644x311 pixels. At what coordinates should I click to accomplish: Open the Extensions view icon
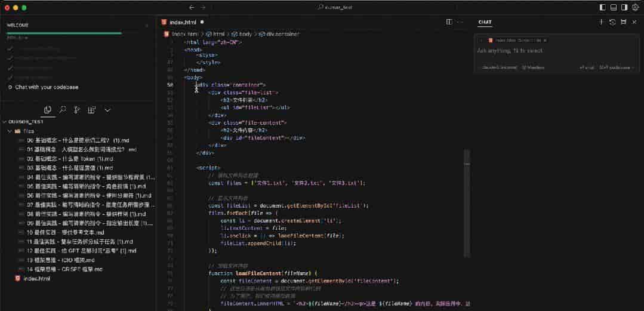[x=92, y=110]
